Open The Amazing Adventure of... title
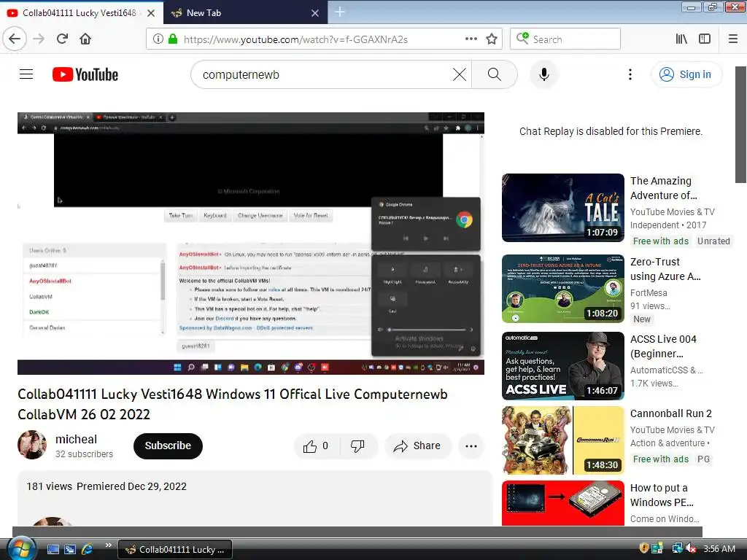Image resolution: width=747 pixels, height=560 pixels. [x=664, y=188]
